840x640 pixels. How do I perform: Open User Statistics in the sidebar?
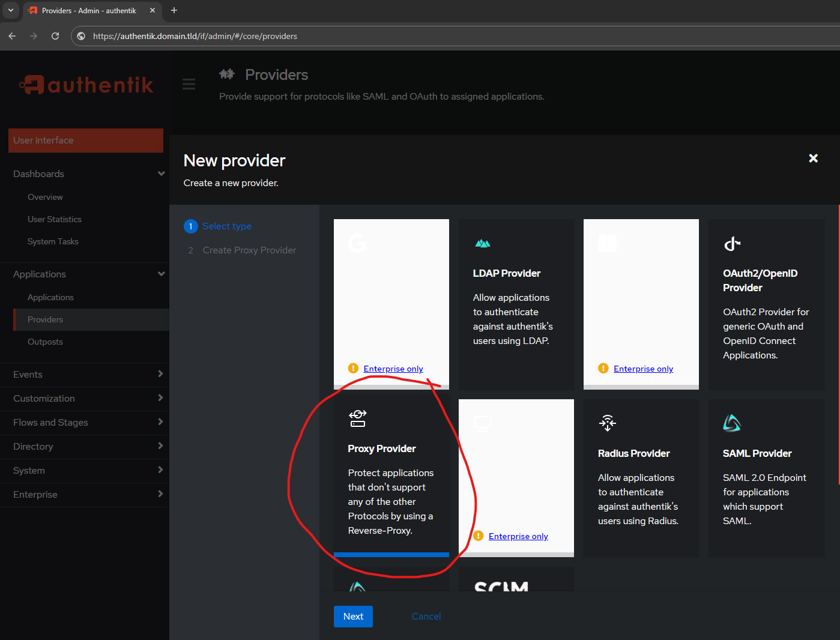pyautogui.click(x=55, y=219)
